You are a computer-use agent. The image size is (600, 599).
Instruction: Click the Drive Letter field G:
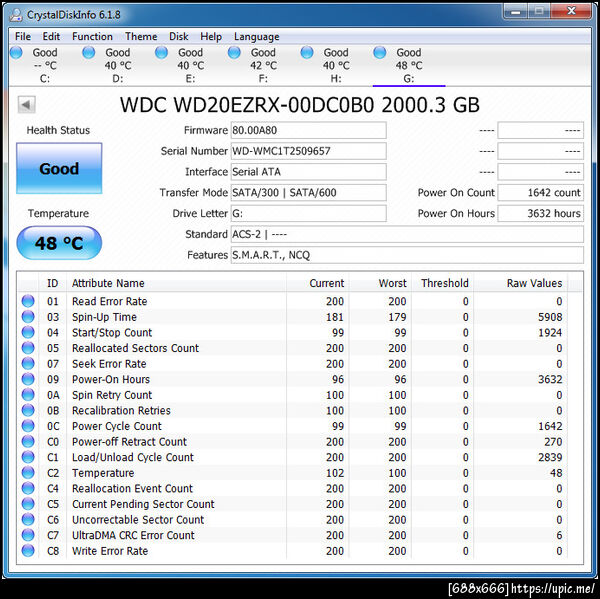pyautogui.click(x=308, y=213)
